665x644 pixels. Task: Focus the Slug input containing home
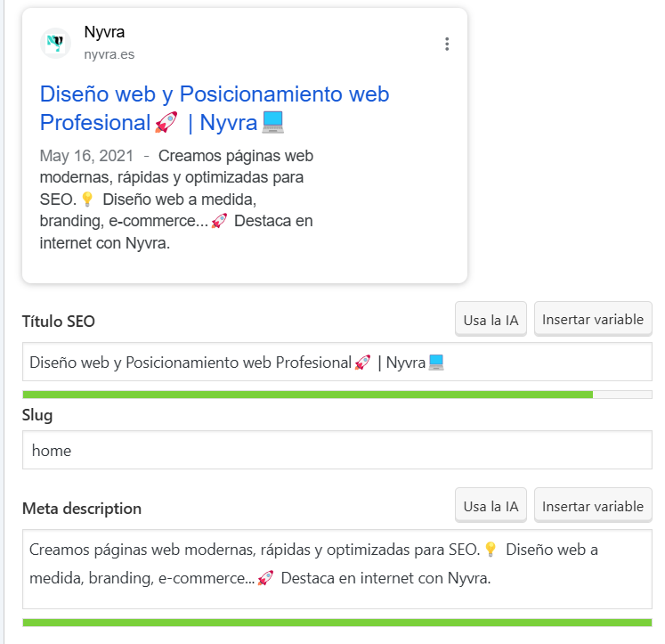coord(337,450)
